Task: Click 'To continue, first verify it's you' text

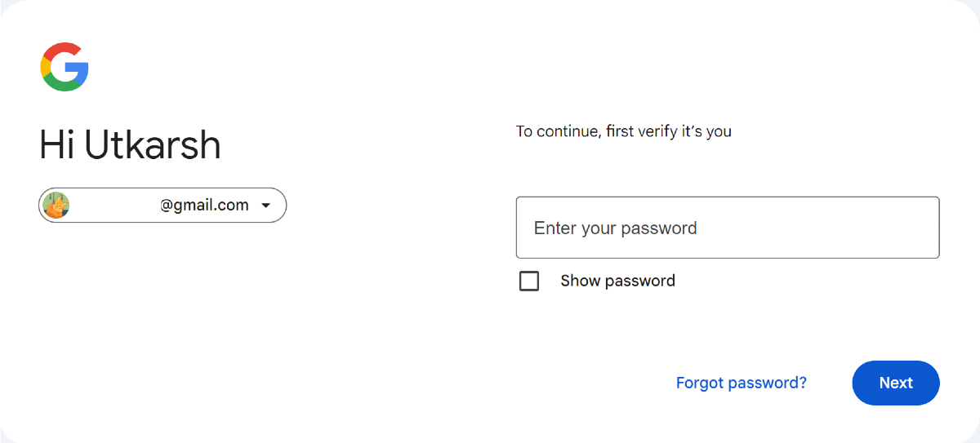Action: (623, 131)
